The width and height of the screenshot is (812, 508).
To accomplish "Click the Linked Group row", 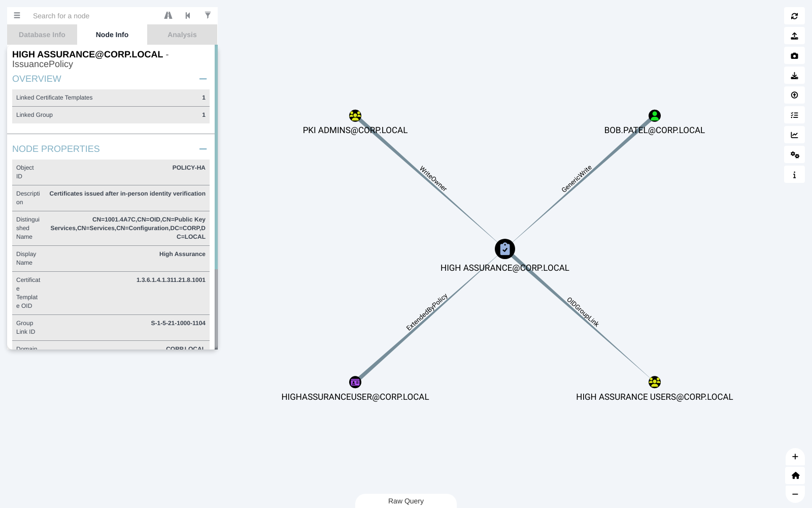I will tap(111, 115).
